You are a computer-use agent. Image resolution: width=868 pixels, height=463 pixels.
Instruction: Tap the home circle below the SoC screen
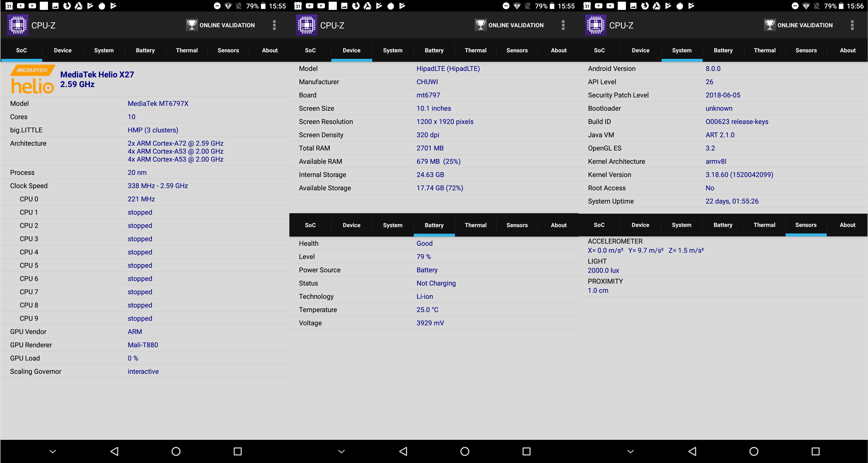[176, 451]
